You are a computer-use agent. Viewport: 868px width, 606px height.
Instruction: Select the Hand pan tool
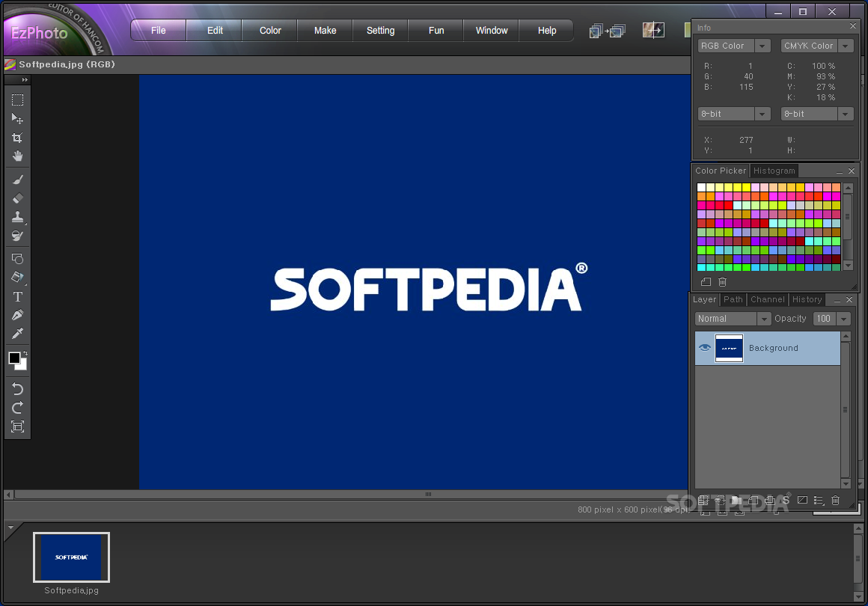[18, 156]
